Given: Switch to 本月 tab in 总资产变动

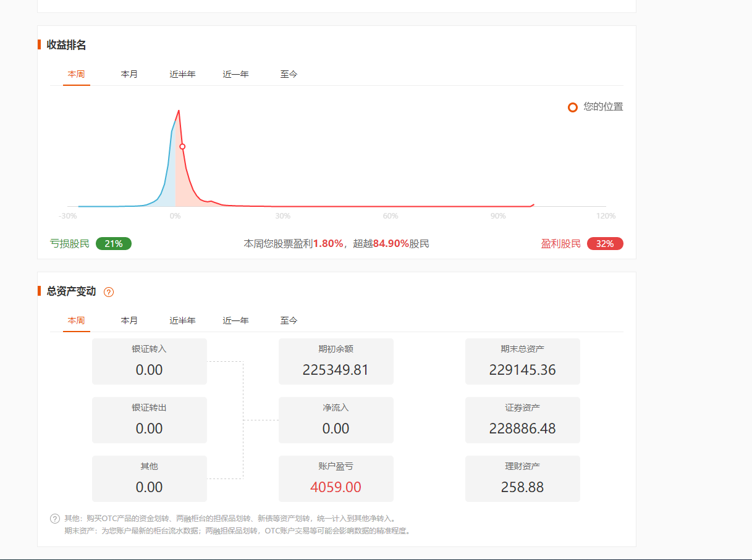Looking at the screenshot, I should (129, 320).
